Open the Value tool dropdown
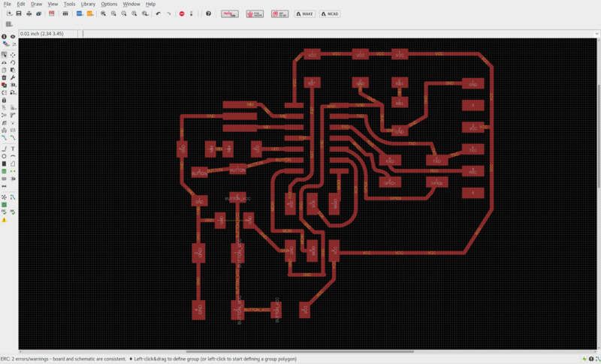 (13, 107)
